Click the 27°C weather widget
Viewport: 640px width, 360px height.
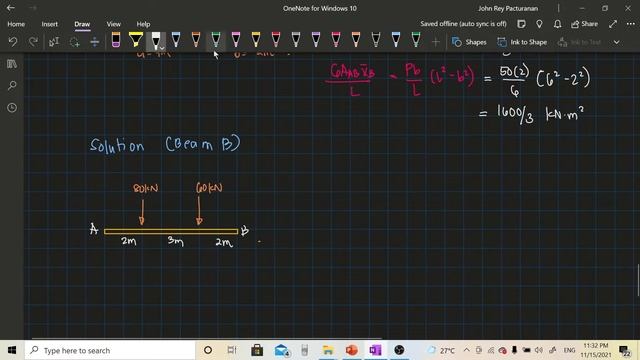pos(441,350)
